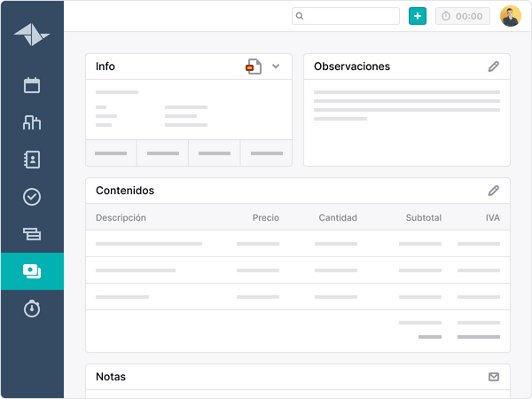Click the envelope icon in Notas
Viewport: 532px width, 399px height.
(494, 377)
